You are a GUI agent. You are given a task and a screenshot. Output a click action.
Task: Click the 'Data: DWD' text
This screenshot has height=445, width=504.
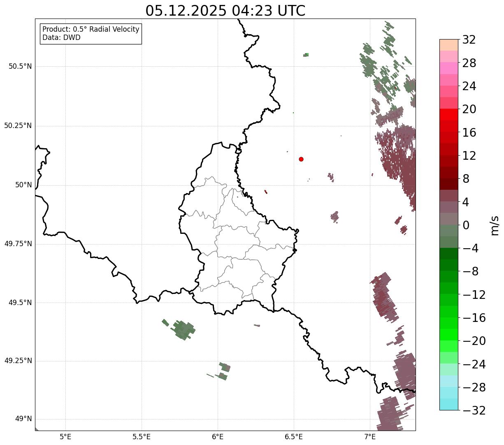pyautogui.click(x=62, y=38)
